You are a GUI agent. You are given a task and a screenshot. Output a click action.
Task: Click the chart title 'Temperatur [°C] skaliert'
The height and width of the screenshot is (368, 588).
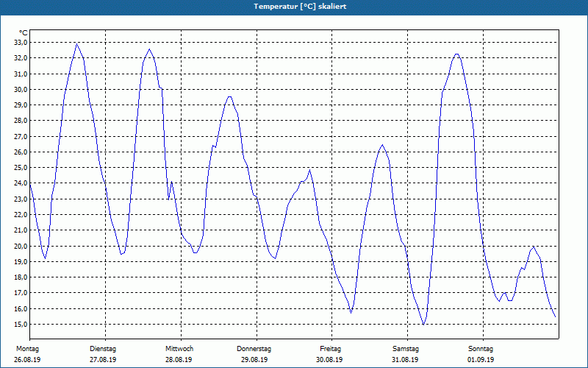point(300,7)
